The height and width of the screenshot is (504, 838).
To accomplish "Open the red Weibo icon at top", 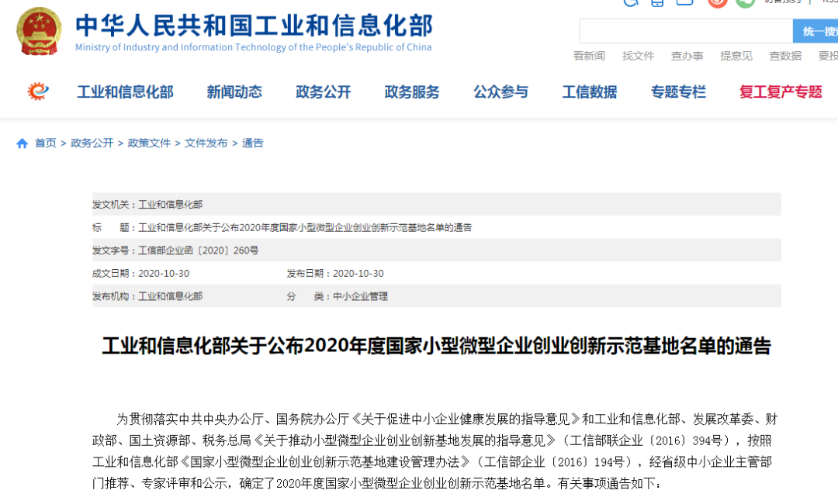I will coord(718,2).
